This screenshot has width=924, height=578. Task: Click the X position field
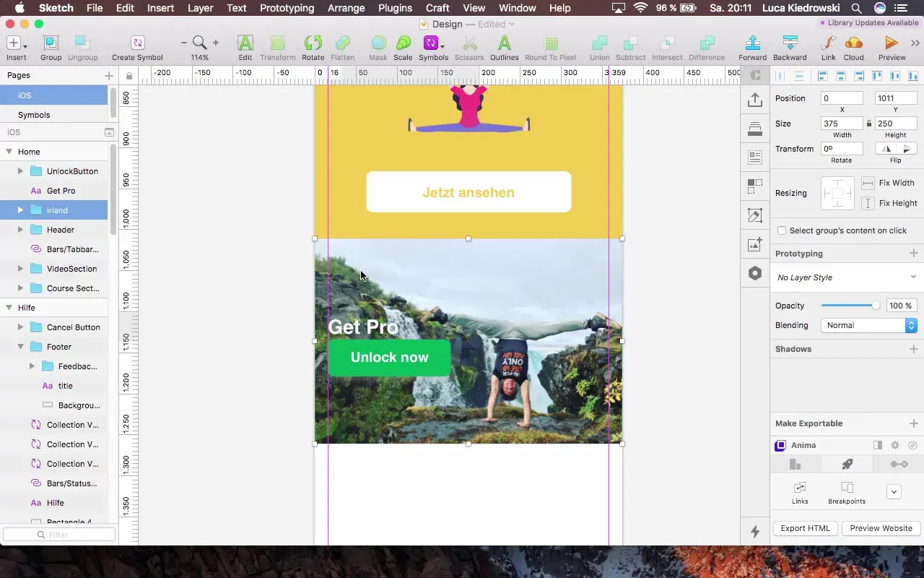tap(842, 98)
